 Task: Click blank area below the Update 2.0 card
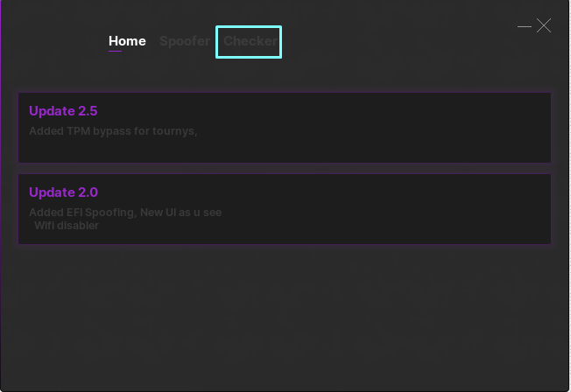pyautogui.click(x=285, y=315)
